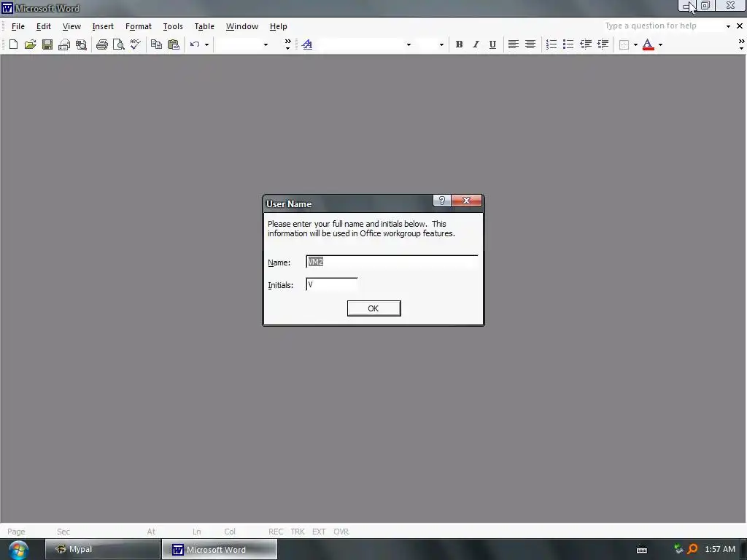Open the Edit menu
Viewport: 747px width, 560px height.
43,26
